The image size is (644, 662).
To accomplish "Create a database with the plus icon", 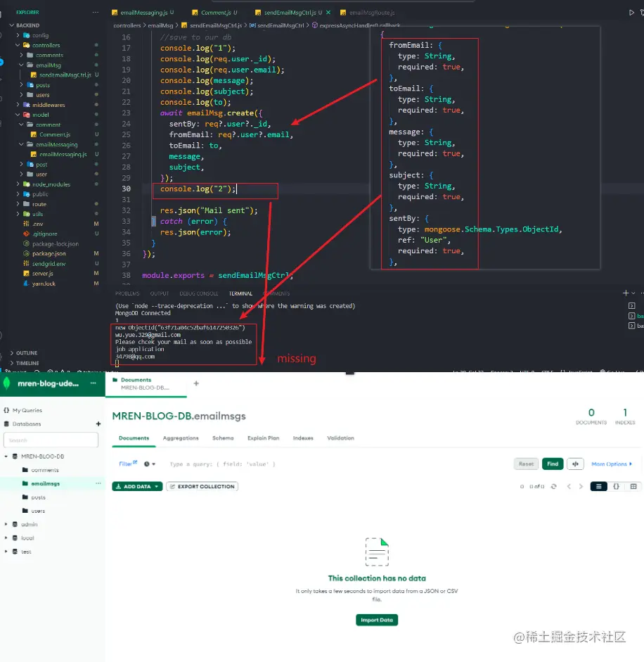I will (x=98, y=424).
